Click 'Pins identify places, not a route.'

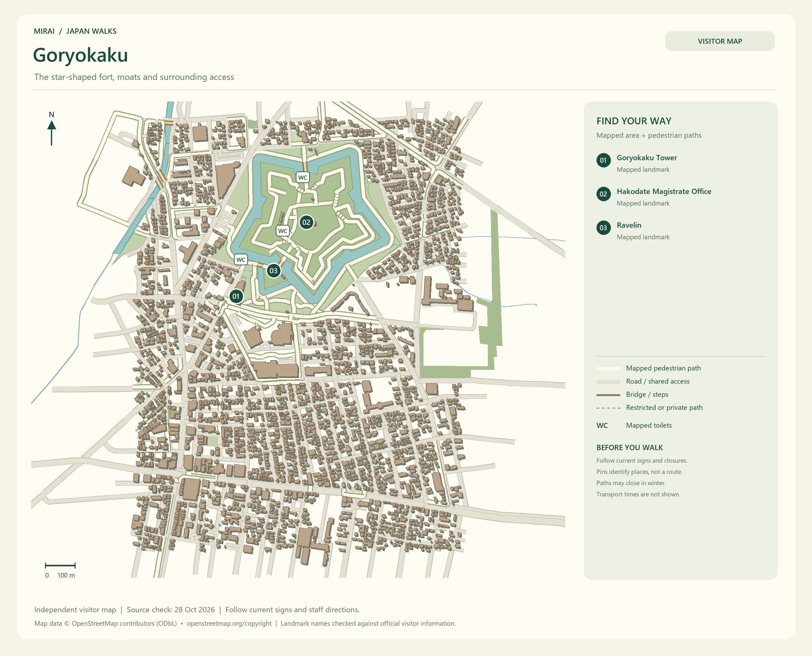(x=639, y=472)
